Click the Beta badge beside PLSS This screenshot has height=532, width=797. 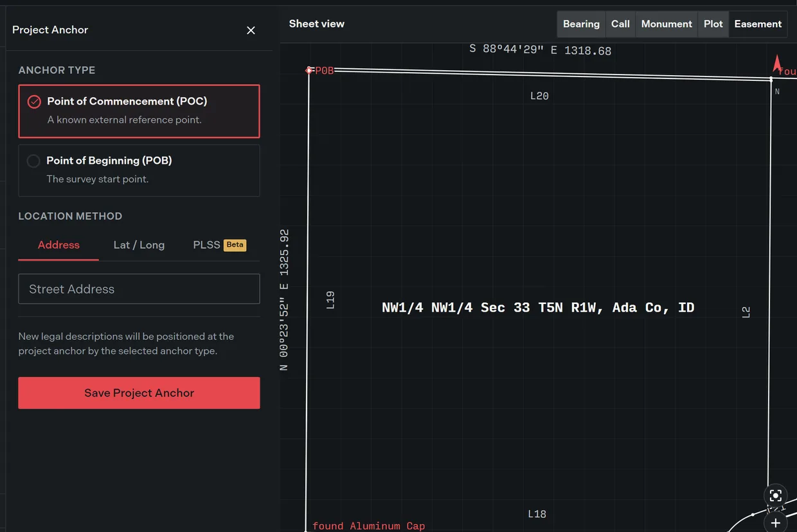[x=235, y=245]
